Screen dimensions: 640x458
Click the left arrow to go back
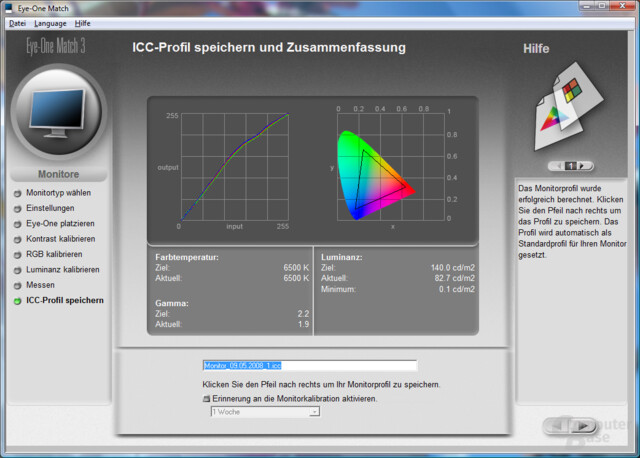point(557,426)
